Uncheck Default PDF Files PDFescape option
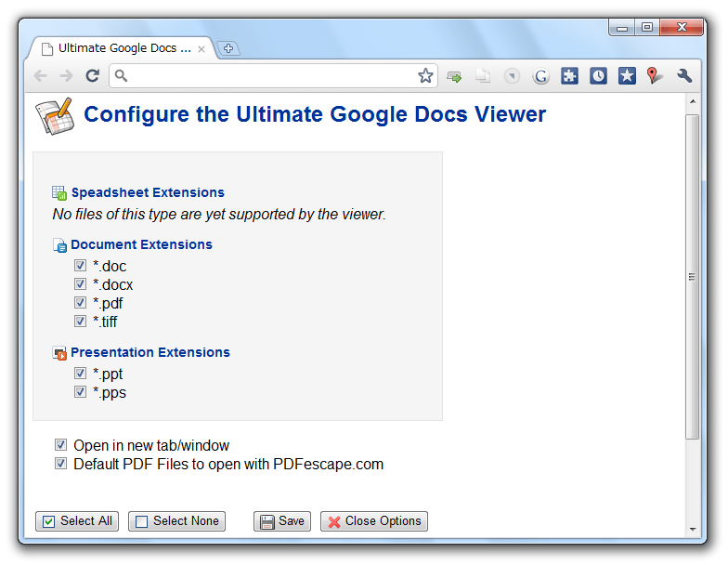 [x=61, y=463]
